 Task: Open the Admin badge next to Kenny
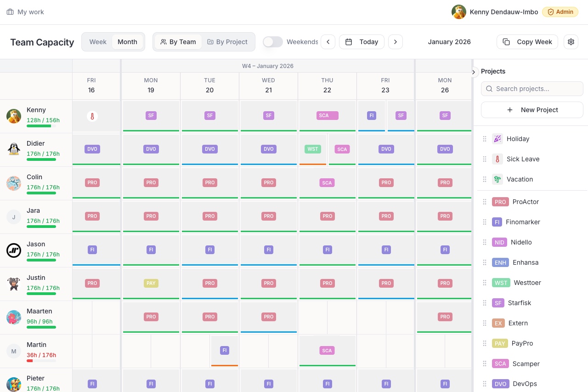point(560,12)
